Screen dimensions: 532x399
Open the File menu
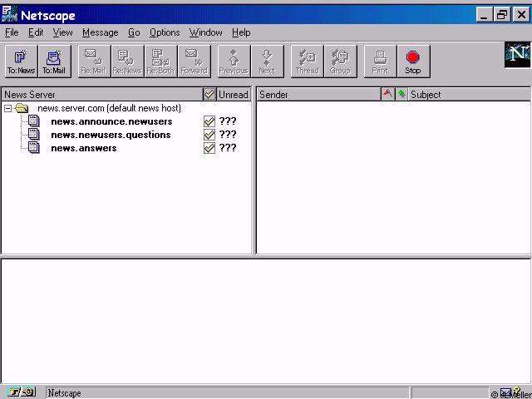coord(12,32)
